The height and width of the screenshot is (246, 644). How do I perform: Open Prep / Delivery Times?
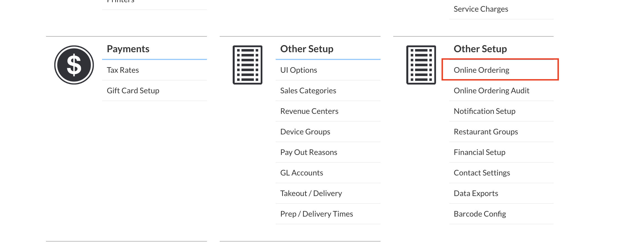pyautogui.click(x=316, y=214)
